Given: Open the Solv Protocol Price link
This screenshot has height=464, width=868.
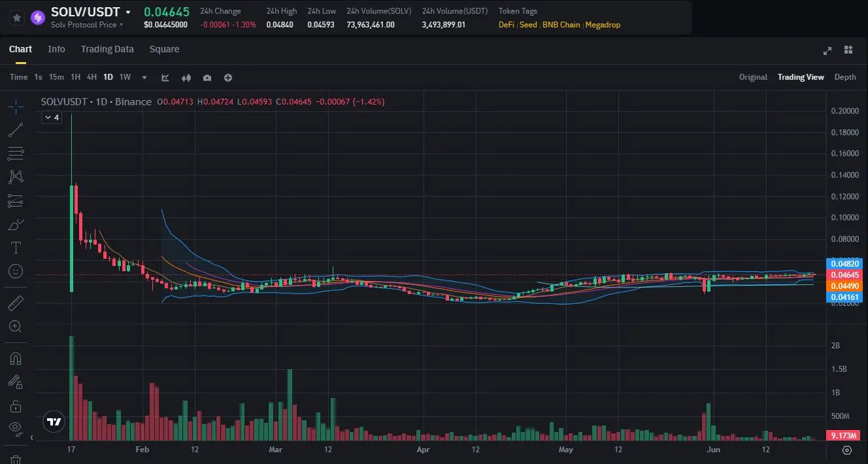Looking at the screenshot, I should (86, 25).
